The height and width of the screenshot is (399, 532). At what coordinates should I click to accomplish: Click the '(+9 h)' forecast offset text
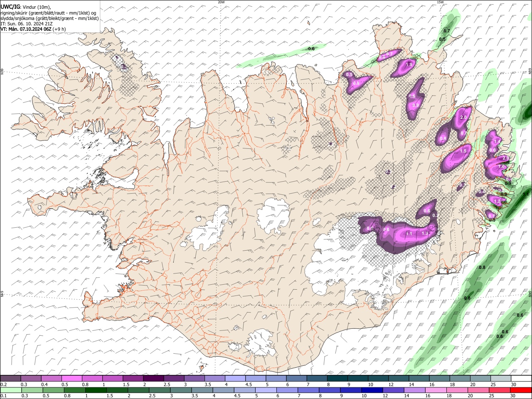tap(59, 29)
